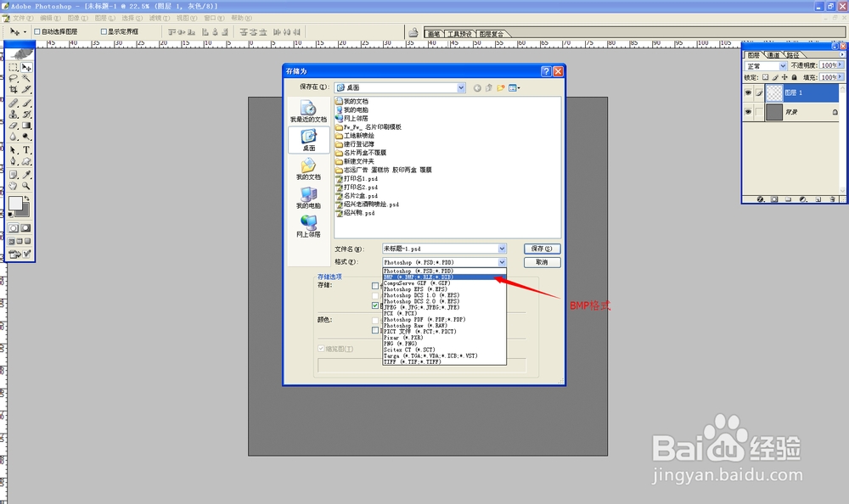This screenshot has width=849, height=504.
Task: Switch to Quick Mask mode
Action: (x=25, y=228)
